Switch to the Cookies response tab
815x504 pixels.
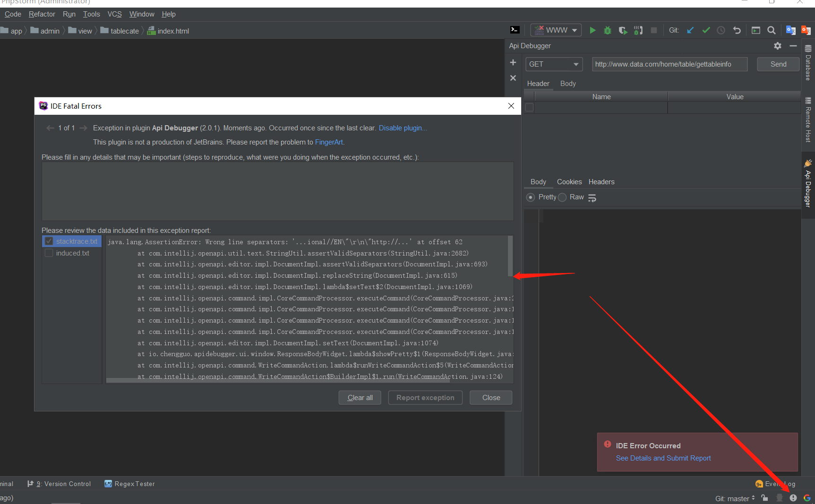569,182
